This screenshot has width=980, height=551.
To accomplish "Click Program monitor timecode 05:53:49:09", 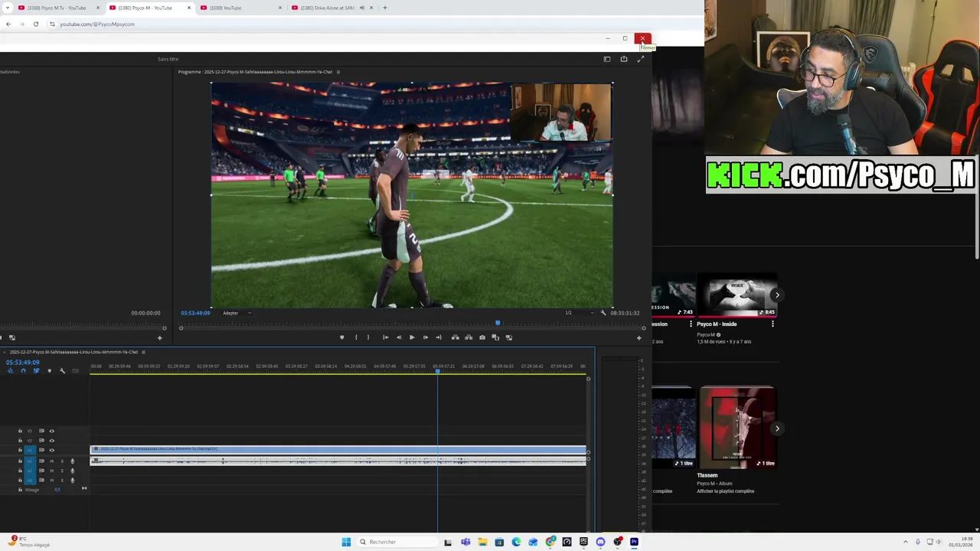I will pyautogui.click(x=195, y=313).
